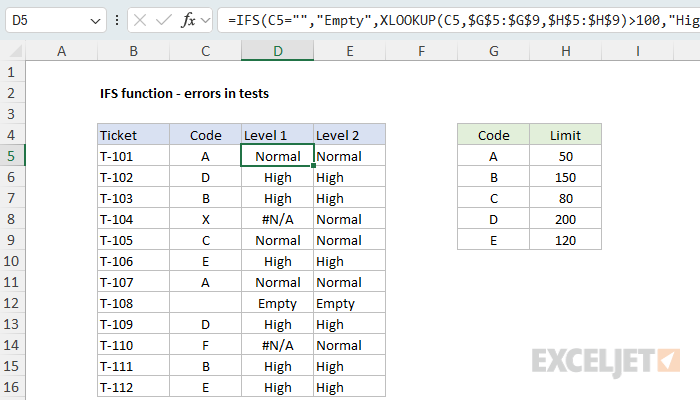Click Level 2 'Normal' cell in row 14
Viewport: 700px width, 400px height.
350,345
